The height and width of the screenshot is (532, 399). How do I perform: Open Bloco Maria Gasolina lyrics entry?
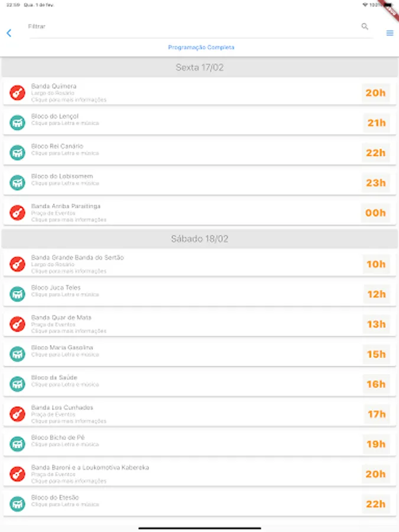tap(177, 353)
